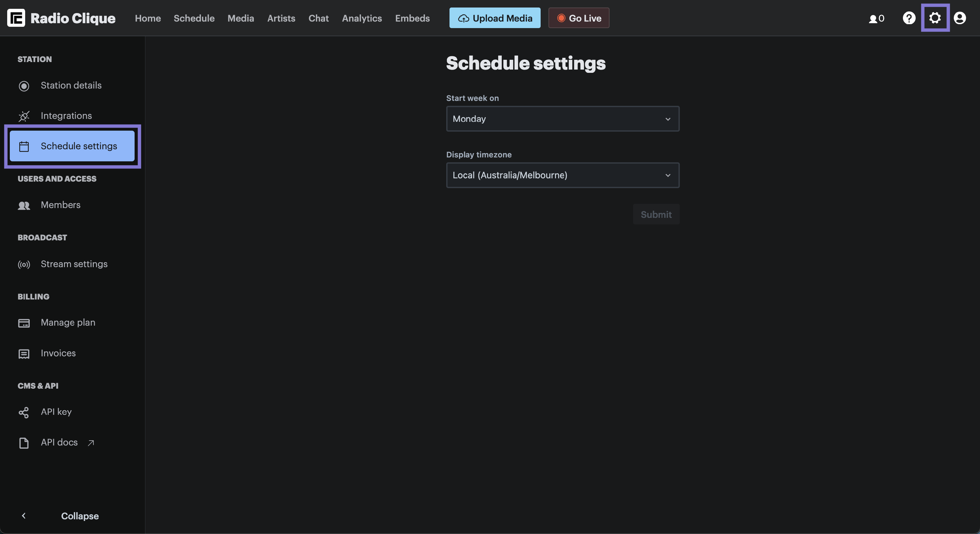
Task: Click the Invoices receipt icon
Action: pos(24,354)
